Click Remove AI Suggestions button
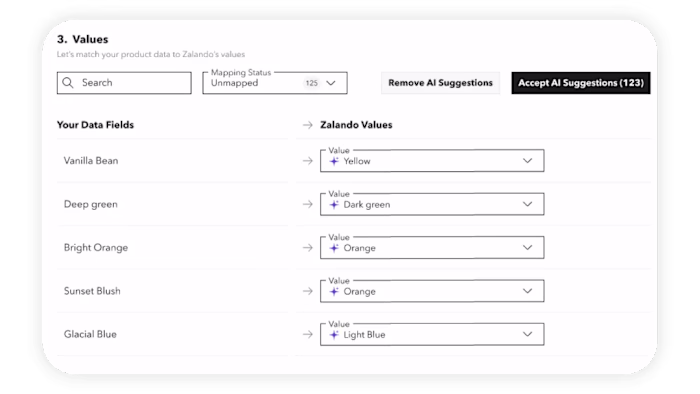The width and height of the screenshot is (700, 394). click(x=440, y=83)
